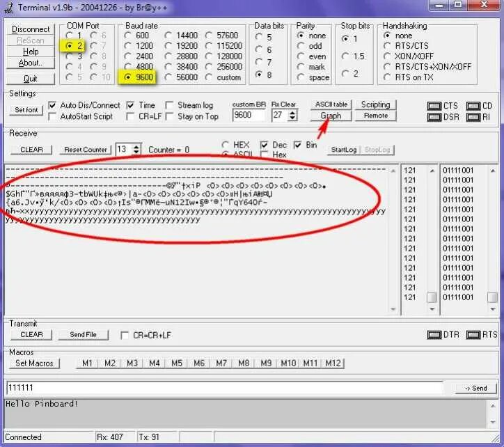Choose 115200 baud rate
Screen dimensions: 504x447
209,46
